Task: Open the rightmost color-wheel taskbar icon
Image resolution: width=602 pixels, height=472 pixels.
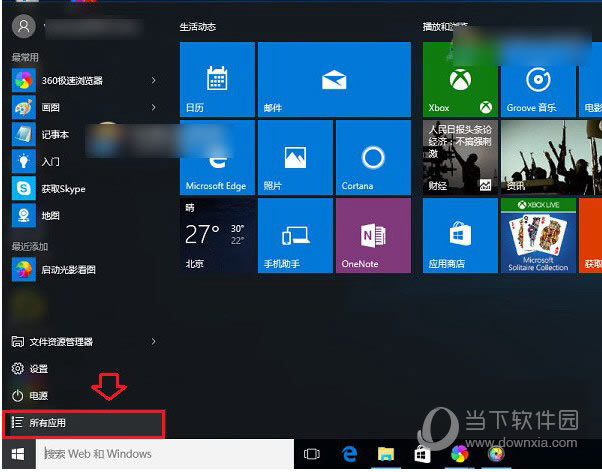Action: [496, 454]
